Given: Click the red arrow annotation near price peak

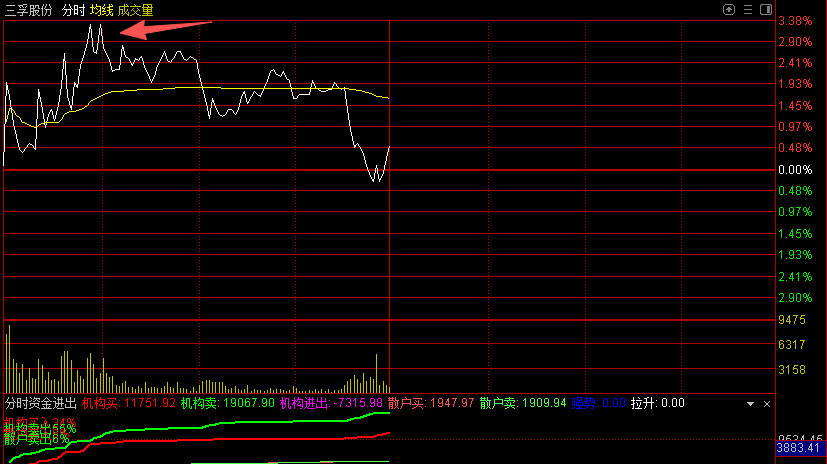Looking at the screenshot, I should pos(165,28).
